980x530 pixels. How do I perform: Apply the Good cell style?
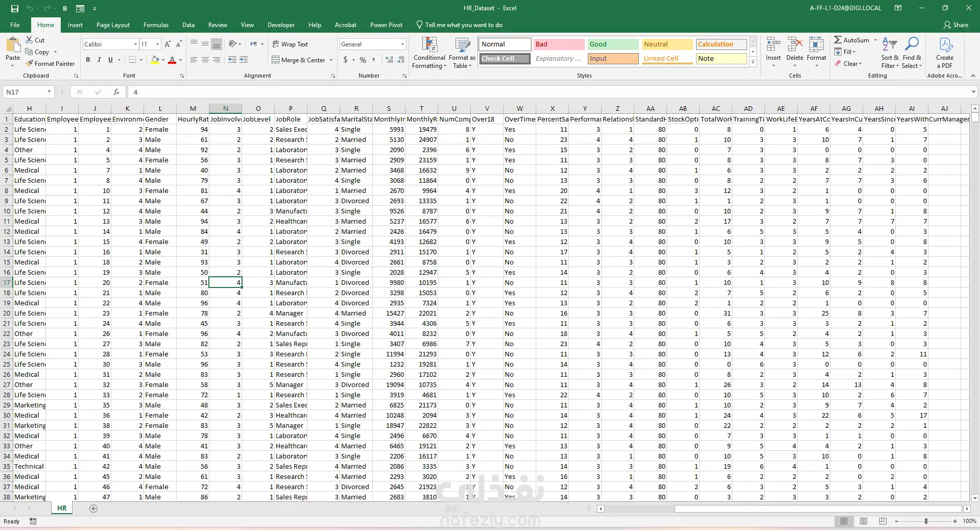613,44
